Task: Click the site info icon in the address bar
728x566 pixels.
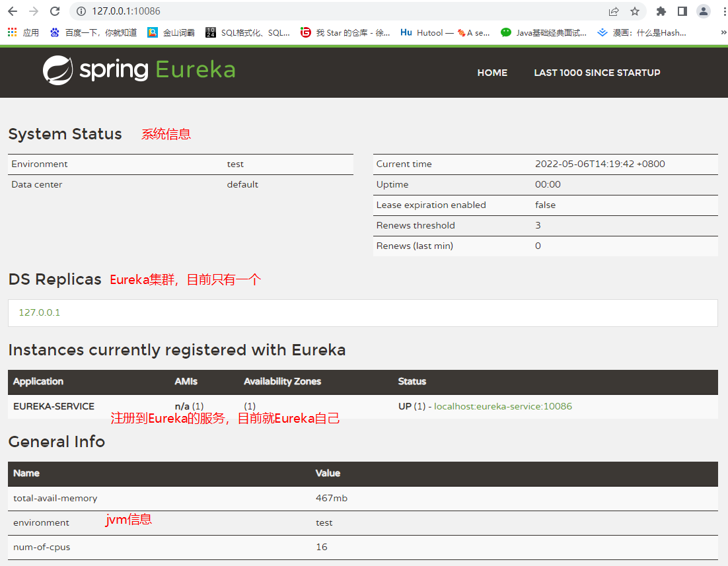Action: [81, 11]
